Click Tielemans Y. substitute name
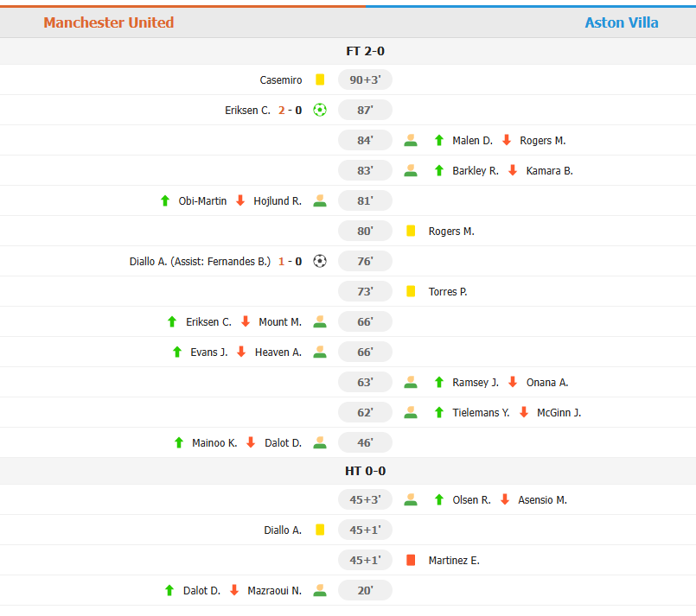This screenshot has height=616, width=696. (481, 412)
